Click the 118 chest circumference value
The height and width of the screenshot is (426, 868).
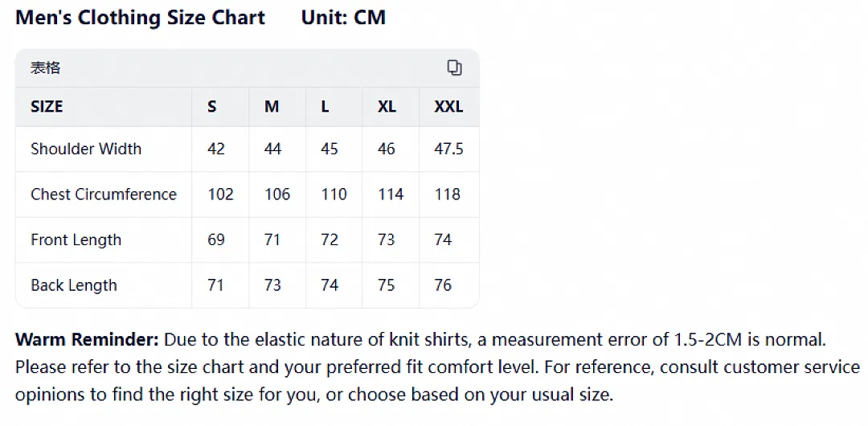pyautogui.click(x=448, y=194)
